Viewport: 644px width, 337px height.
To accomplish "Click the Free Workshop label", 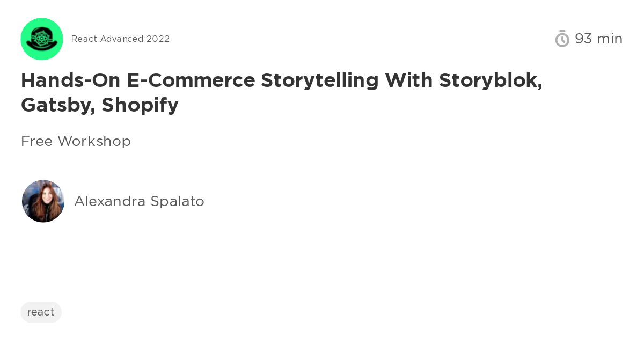I will pos(76,141).
